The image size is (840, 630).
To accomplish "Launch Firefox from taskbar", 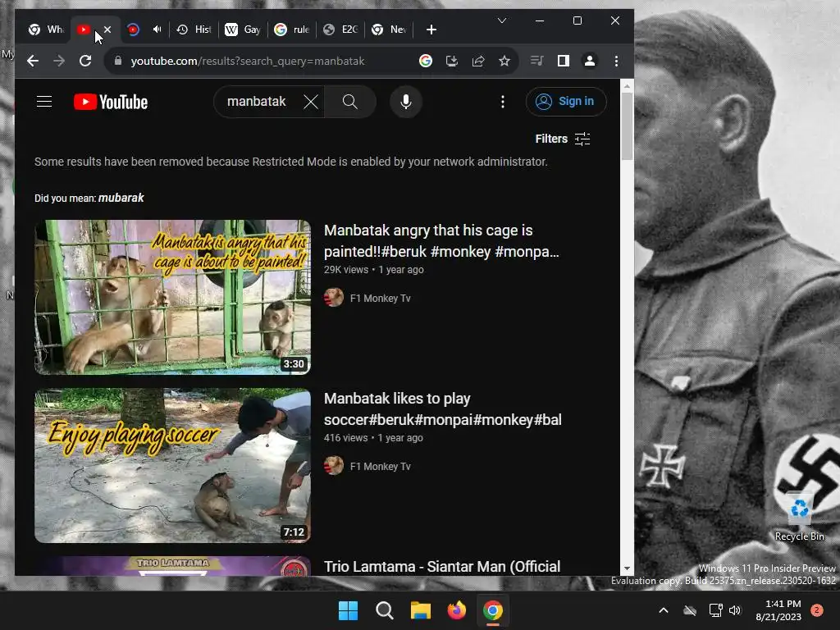I will (x=456, y=610).
